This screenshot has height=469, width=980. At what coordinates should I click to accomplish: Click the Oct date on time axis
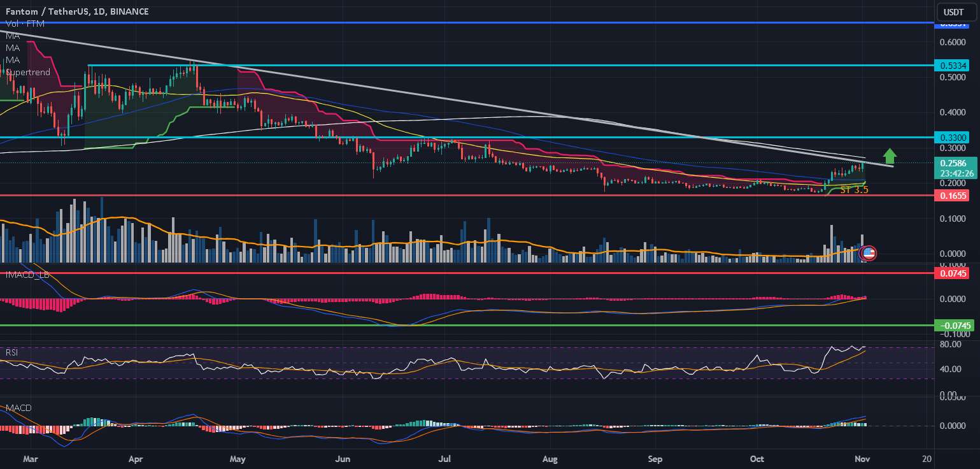pyautogui.click(x=757, y=458)
